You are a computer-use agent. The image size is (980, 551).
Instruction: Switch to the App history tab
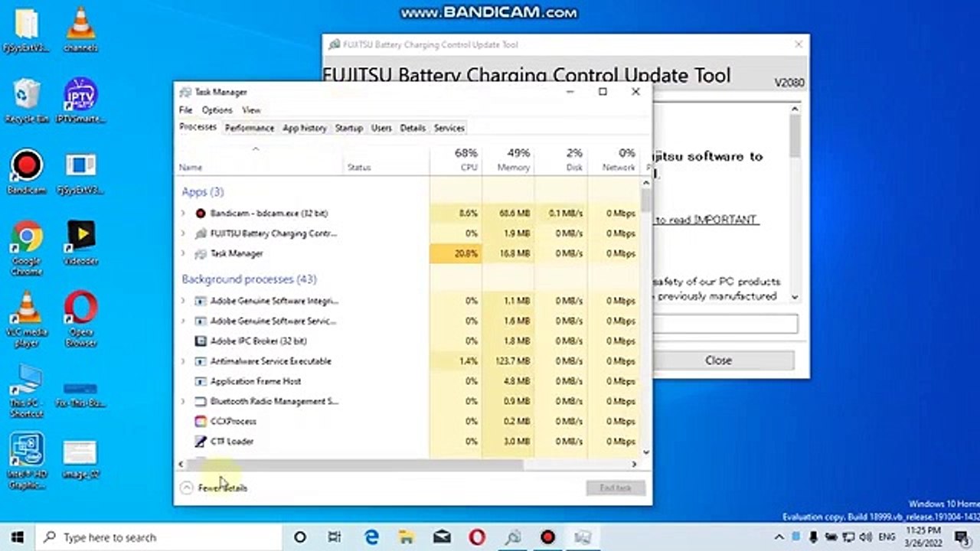[x=305, y=128]
